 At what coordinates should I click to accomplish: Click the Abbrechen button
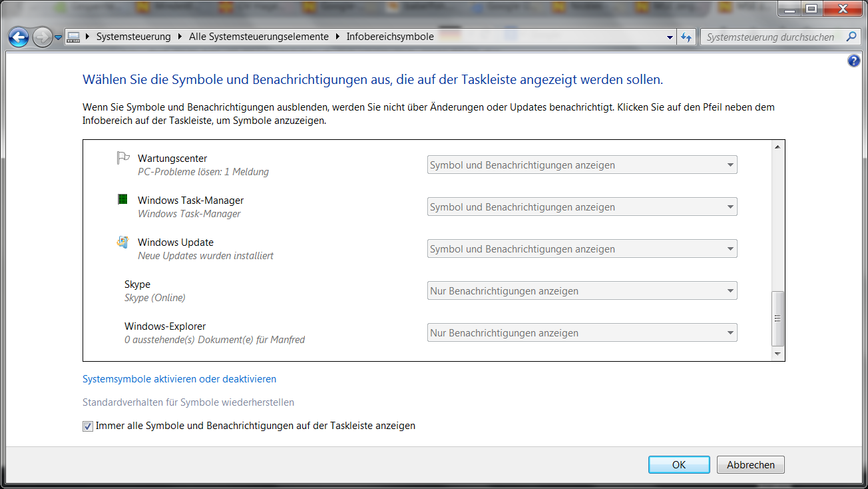751,465
